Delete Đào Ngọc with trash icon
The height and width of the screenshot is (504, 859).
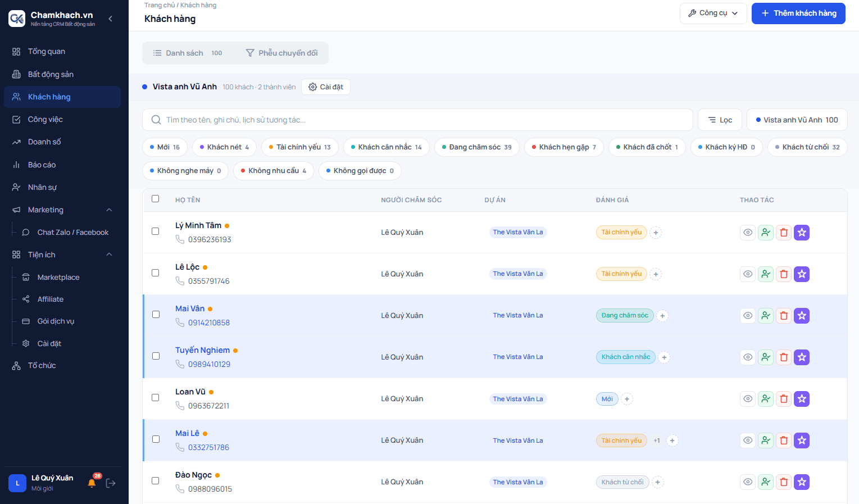pos(784,482)
